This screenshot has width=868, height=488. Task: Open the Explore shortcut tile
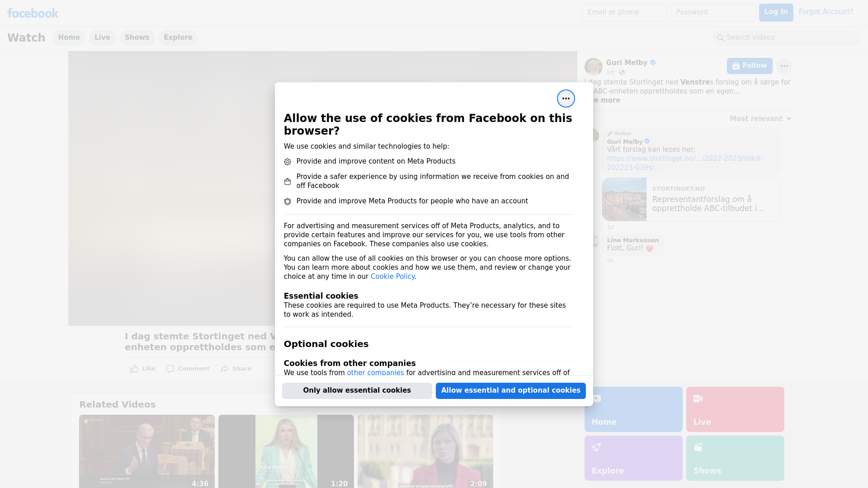coord(633,458)
